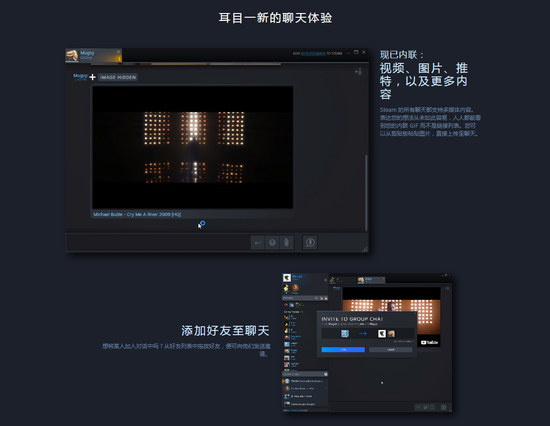550x426 pixels.
Task: Open friends list settings gear icon
Action: [x=325, y=280]
